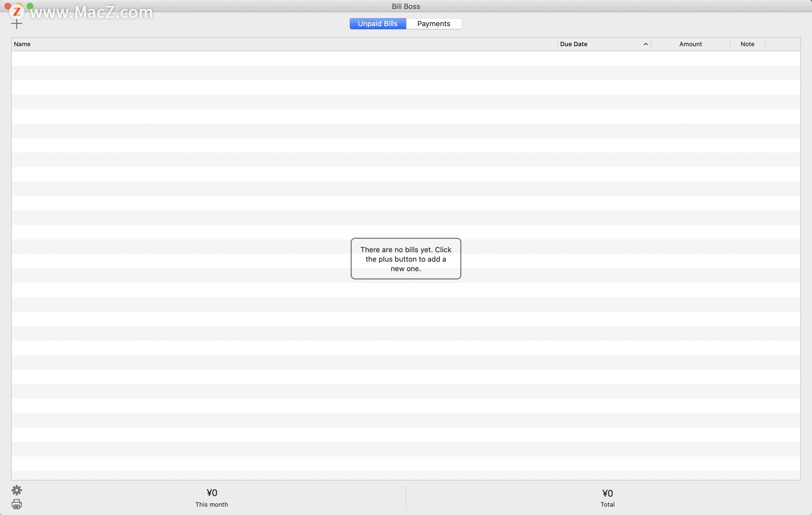
Task: Close the Bill Boss window
Action: point(7,6)
